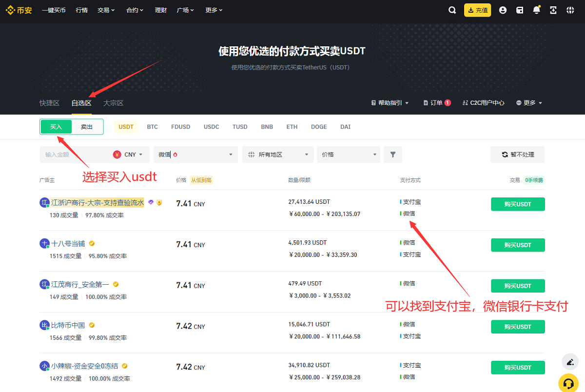The width and height of the screenshot is (585, 392).
Task: Open the 理财 navigation link
Action: 161,10
